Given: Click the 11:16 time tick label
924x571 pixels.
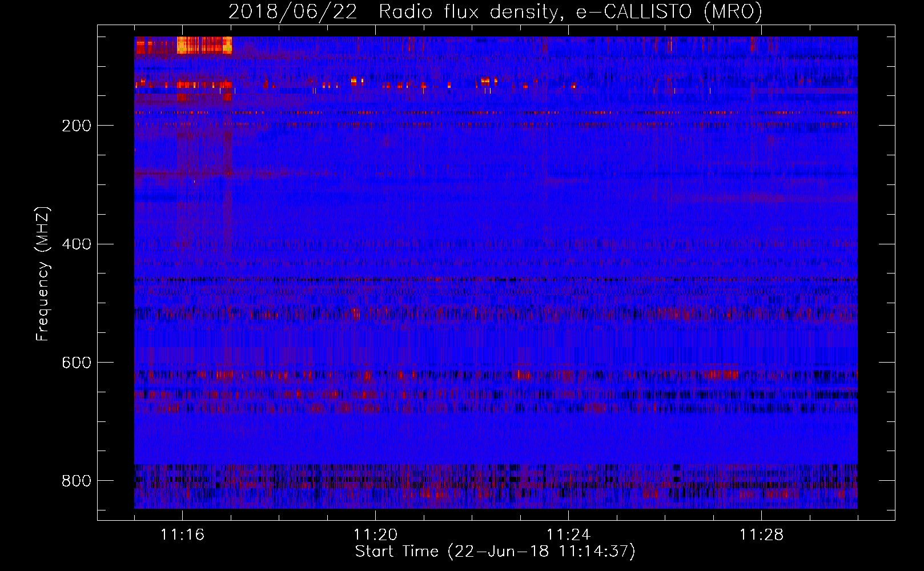Looking at the screenshot, I should coord(183,534).
